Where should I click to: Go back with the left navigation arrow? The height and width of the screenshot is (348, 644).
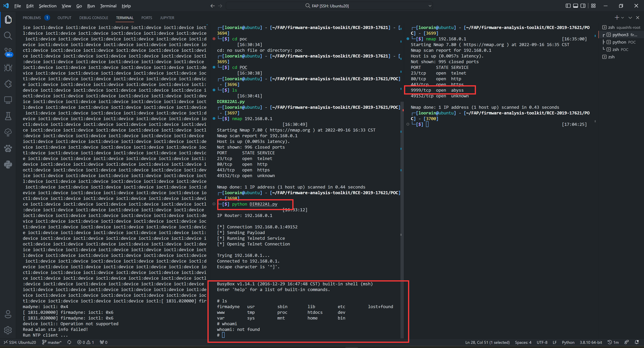[212, 6]
